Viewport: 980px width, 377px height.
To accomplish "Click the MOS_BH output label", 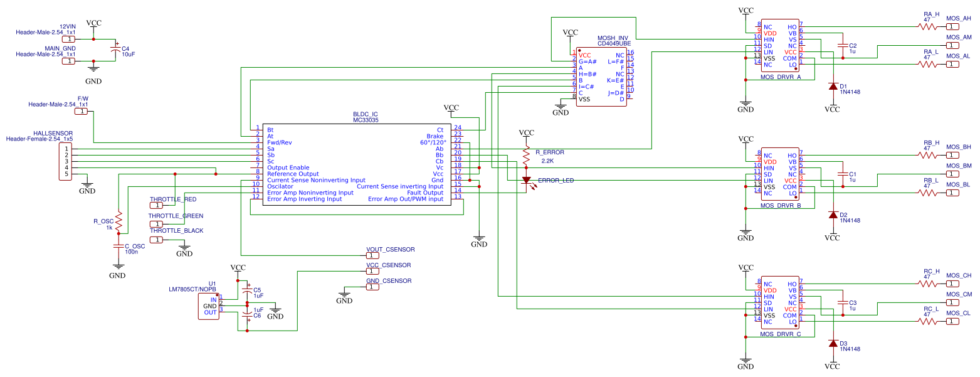I will [959, 147].
